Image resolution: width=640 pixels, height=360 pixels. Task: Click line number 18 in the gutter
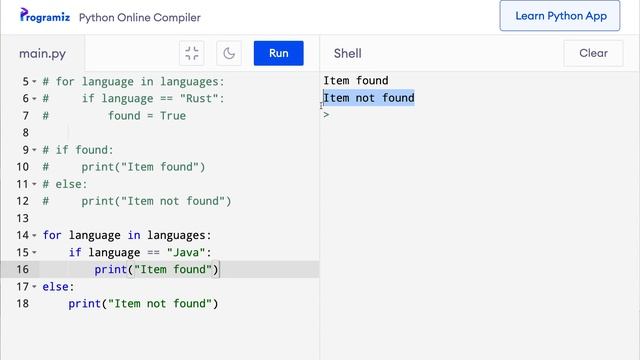point(23,304)
